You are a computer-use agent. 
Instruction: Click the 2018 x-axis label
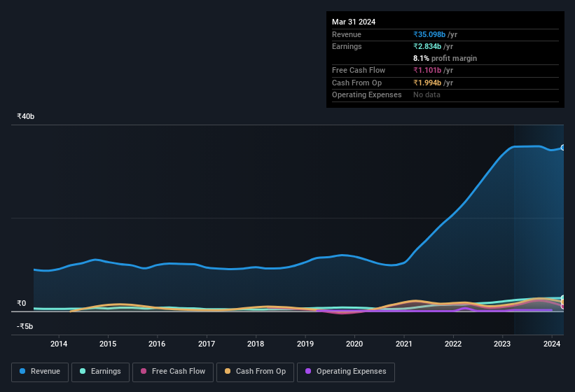256,344
